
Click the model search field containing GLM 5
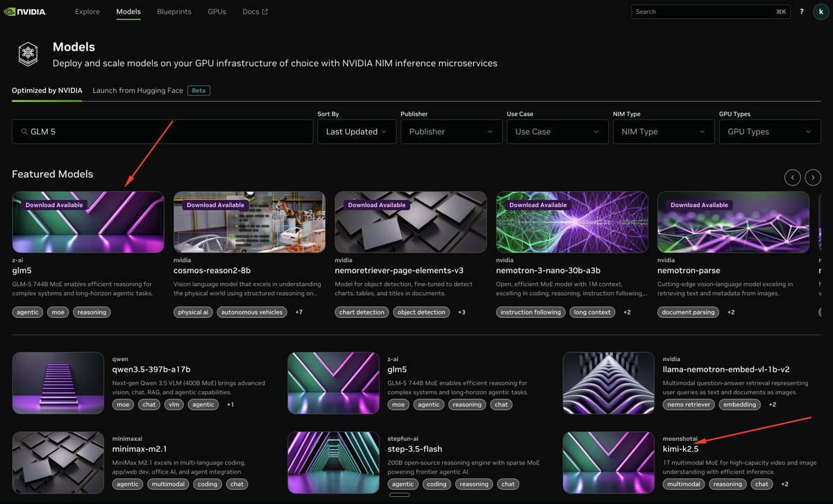point(162,131)
